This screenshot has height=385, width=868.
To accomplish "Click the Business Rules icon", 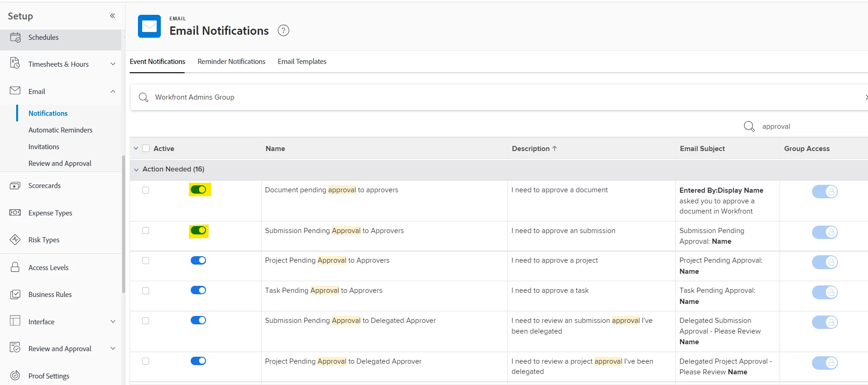I will click(15, 294).
